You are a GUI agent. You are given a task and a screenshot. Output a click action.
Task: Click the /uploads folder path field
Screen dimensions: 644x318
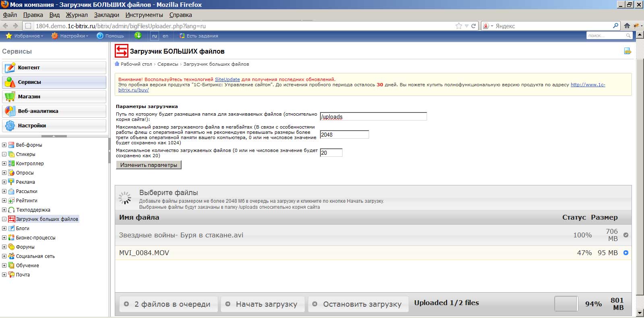point(373,116)
